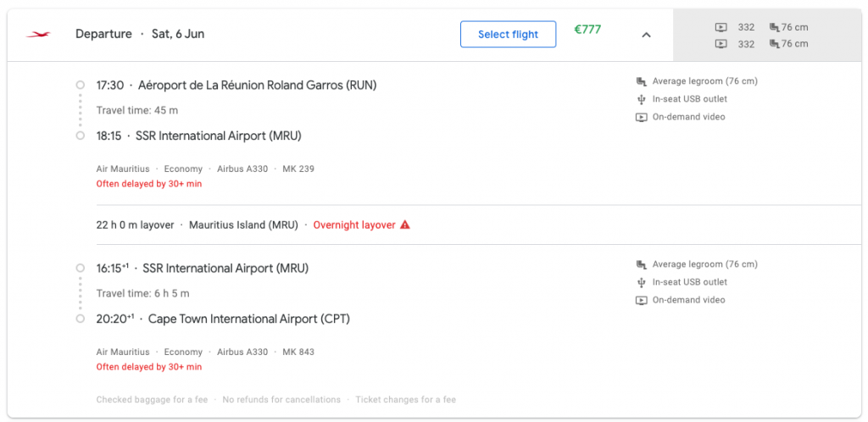Screen dimensions: 868x422
Task: Click on-demand video icon for flight MK 843
Action: pyautogui.click(x=642, y=300)
